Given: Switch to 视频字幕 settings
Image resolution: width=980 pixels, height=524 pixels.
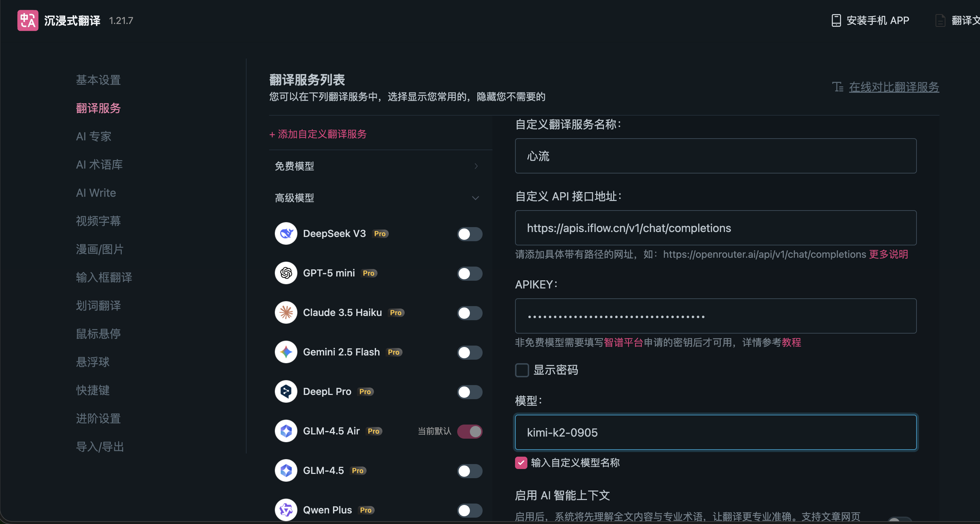Looking at the screenshot, I should pyautogui.click(x=98, y=221).
